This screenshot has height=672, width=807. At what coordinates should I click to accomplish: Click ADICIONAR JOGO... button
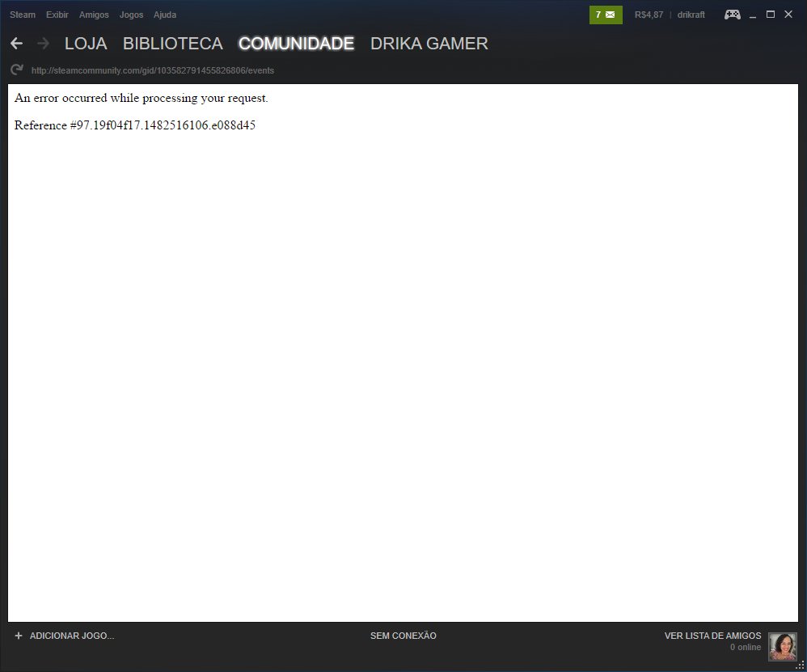(x=72, y=636)
